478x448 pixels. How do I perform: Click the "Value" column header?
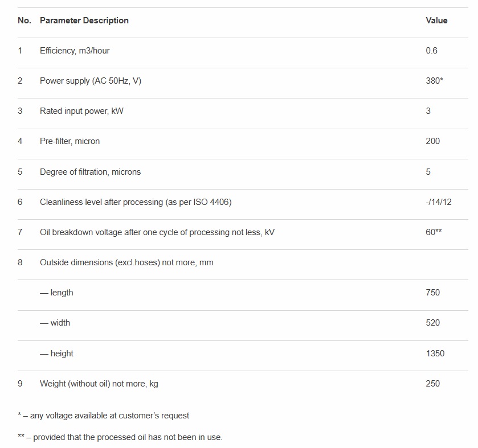click(x=436, y=20)
